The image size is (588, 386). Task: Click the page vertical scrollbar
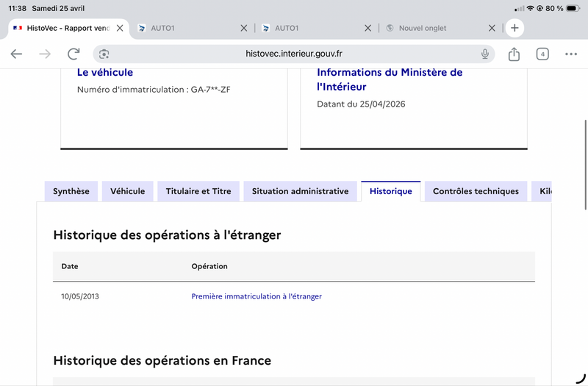point(585,165)
